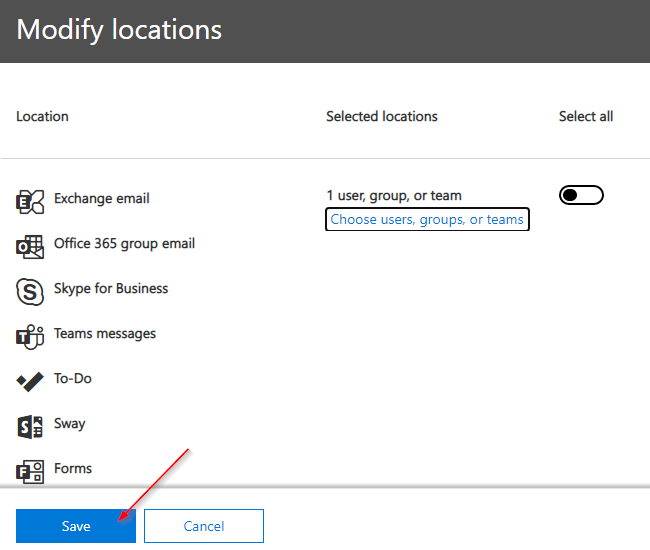Select the Exchange email label
Viewport: 650px width, 550px height.
(x=102, y=199)
